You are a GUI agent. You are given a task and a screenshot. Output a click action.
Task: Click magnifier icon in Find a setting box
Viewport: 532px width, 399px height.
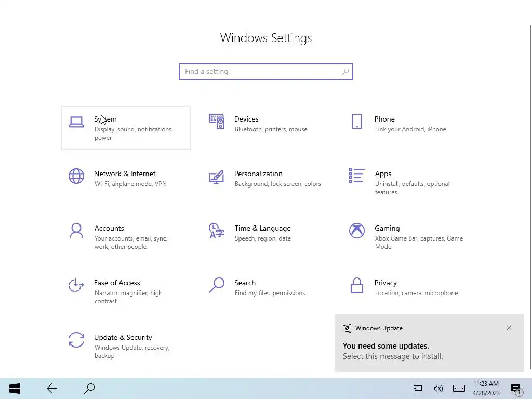click(x=345, y=72)
